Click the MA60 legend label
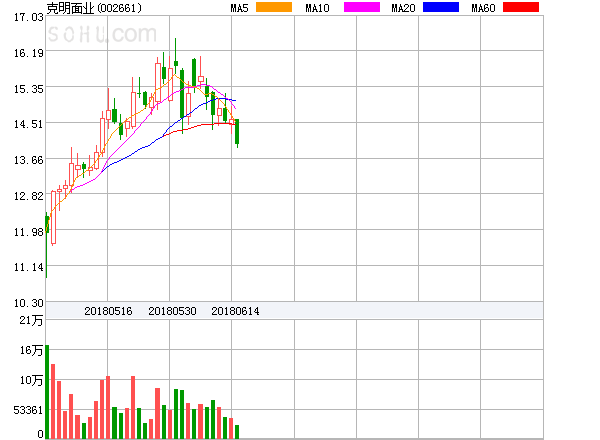The height and width of the screenshot is (440, 600). coord(483,8)
